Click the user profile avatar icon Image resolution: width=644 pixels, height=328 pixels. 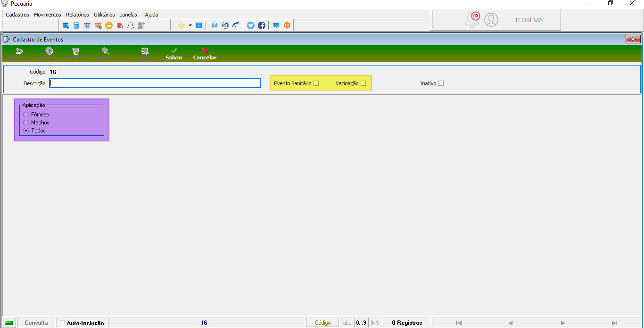(x=491, y=20)
